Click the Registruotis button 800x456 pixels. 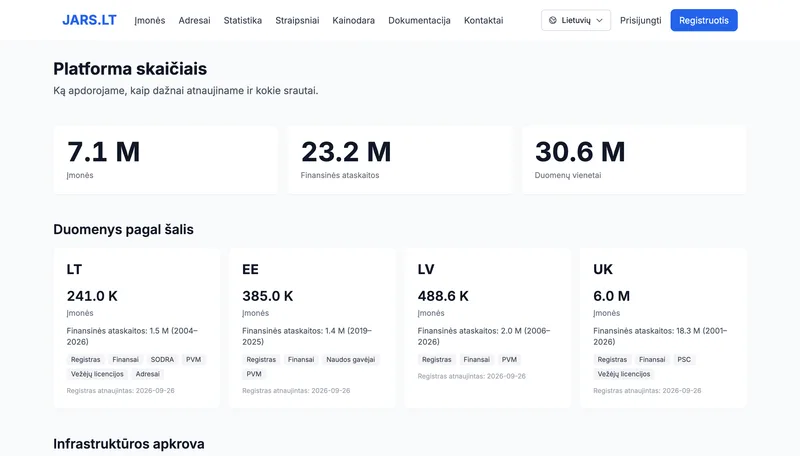[704, 20]
